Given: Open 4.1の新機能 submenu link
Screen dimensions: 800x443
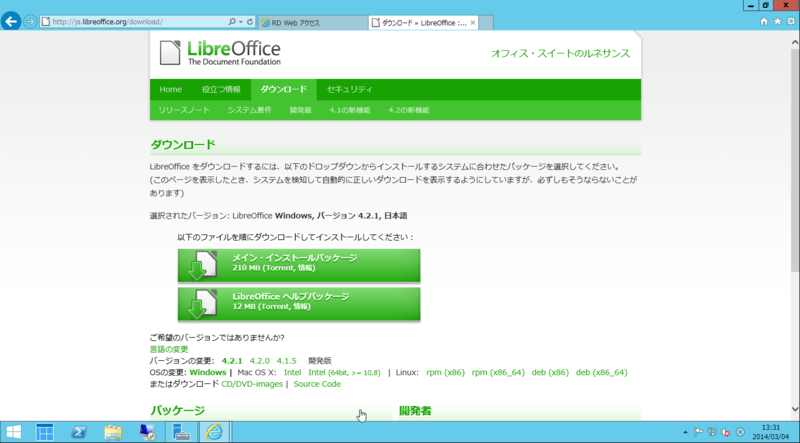Looking at the screenshot, I should [350, 110].
